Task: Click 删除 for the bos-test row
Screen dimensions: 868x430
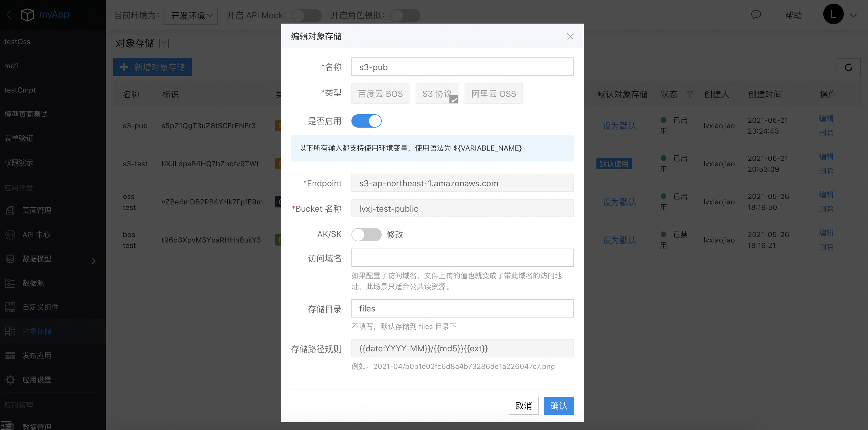Action: tap(826, 247)
